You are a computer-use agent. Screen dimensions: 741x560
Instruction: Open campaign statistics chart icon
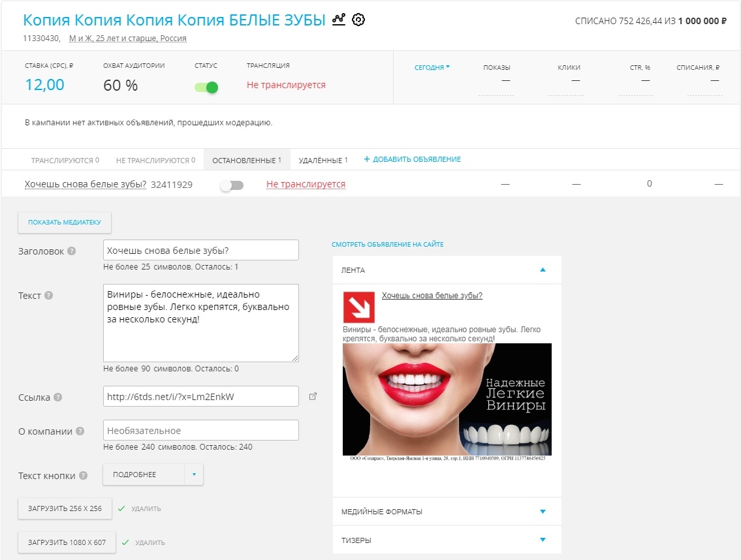[x=339, y=20]
